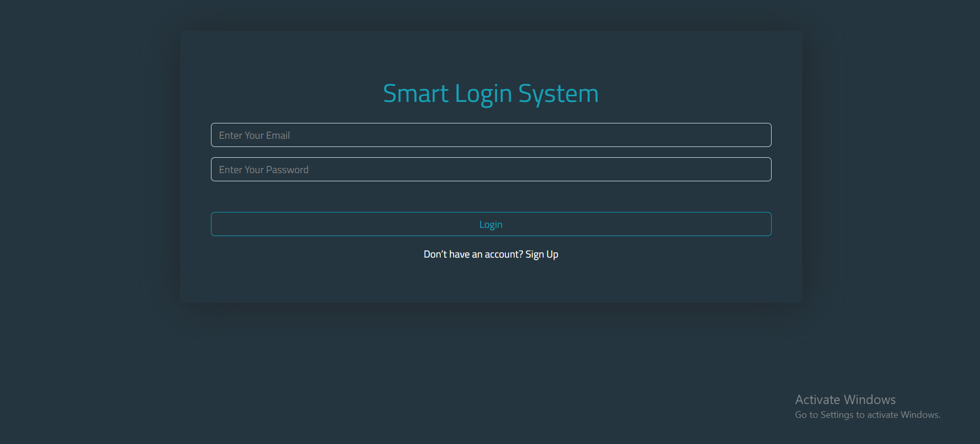Click the word "System" in the title
This screenshot has width=980, height=444.
[558, 94]
